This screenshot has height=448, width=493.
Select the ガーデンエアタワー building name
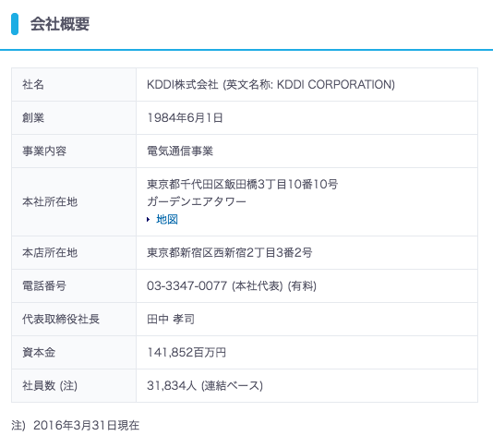point(197,201)
